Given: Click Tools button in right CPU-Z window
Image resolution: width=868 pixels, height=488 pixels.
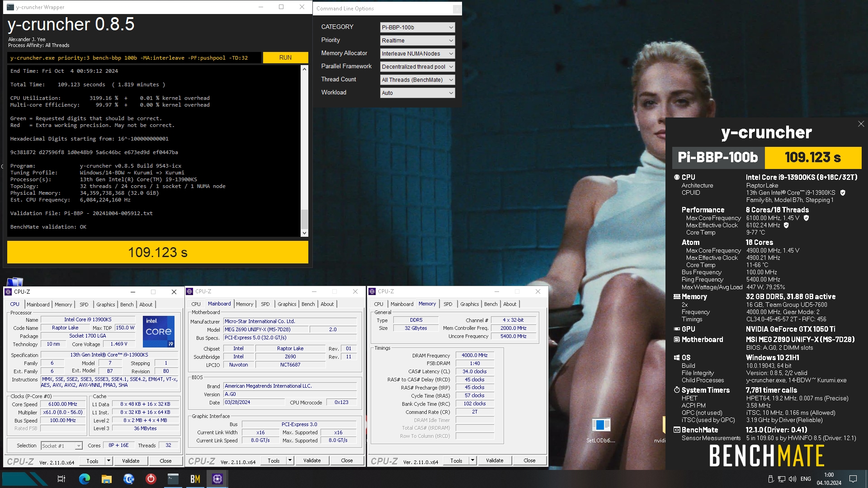Looking at the screenshot, I should 456,461.
